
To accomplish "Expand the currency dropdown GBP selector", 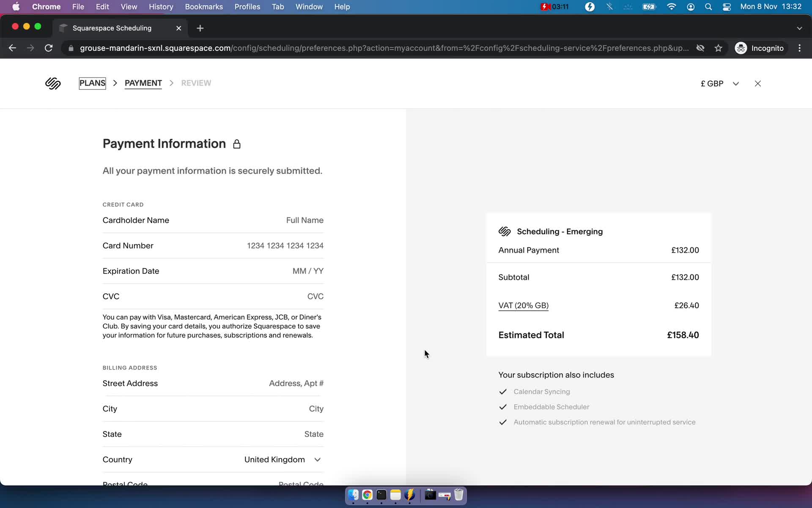I will (x=735, y=83).
